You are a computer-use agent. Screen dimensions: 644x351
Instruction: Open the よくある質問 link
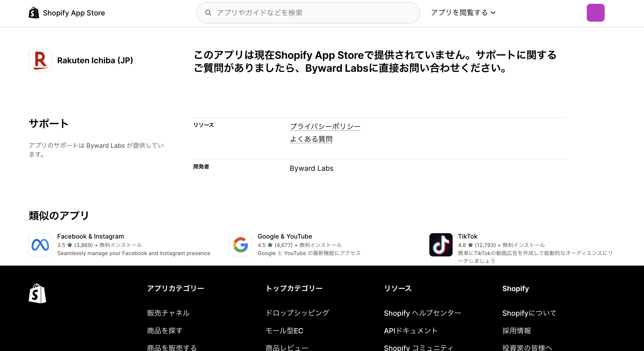tap(311, 139)
